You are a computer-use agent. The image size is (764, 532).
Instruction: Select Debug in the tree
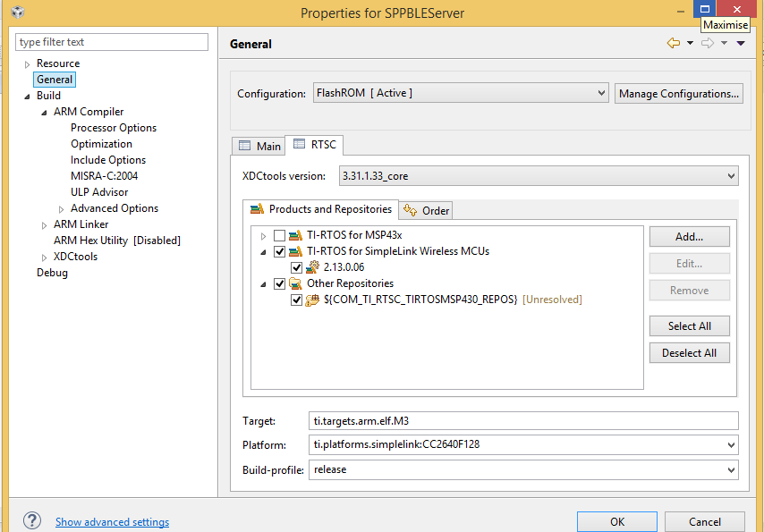[x=52, y=273]
